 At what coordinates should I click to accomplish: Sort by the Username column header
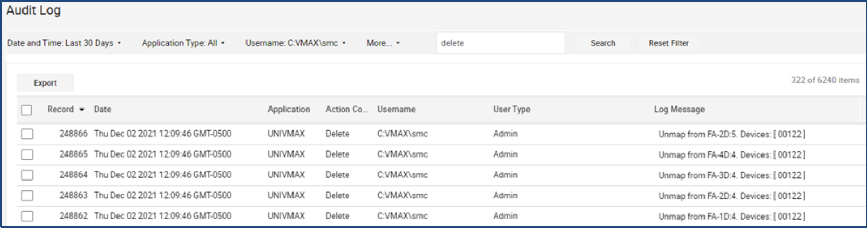pyautogui.click(x=396, y=109)
